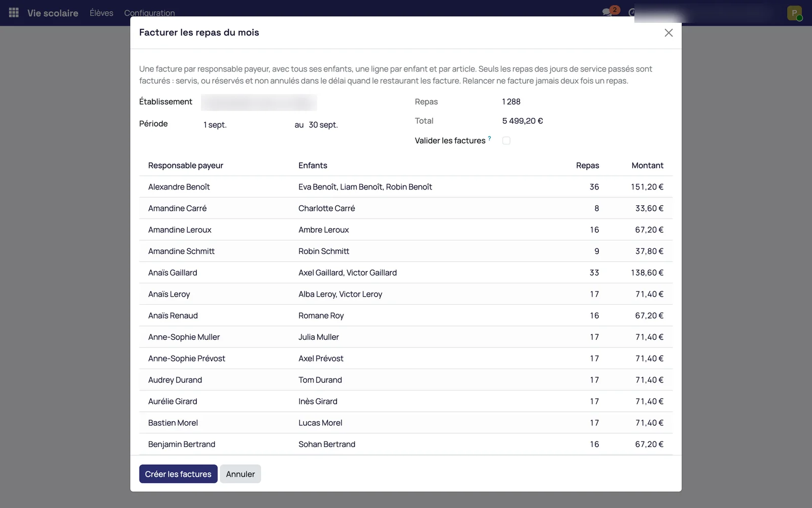Select the Benjamin Bertrand row
This screenshot has width=812, height=508.
click(405, 444)
